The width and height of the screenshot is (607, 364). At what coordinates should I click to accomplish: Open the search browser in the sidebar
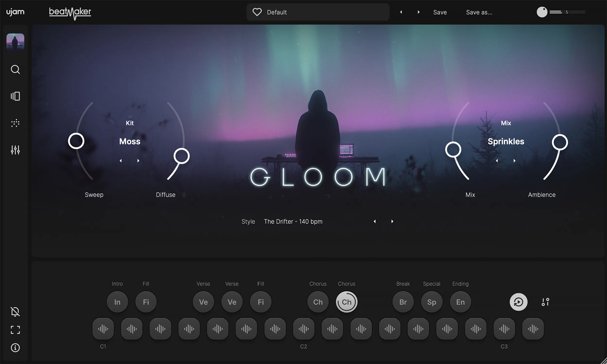(15, 69)
